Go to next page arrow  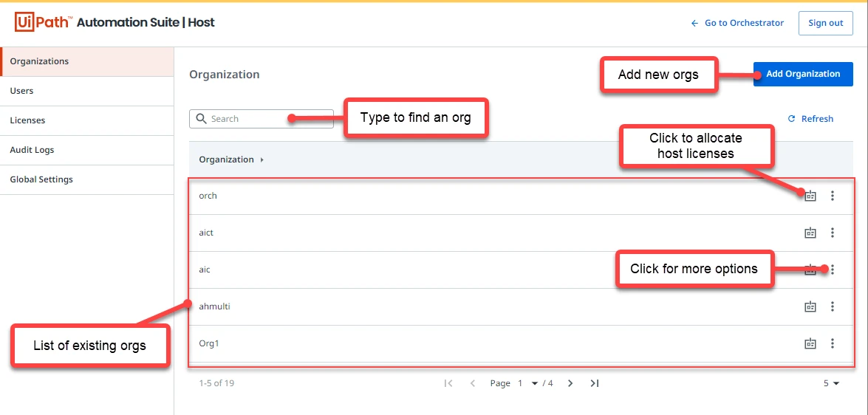click(x=570, y=383)
